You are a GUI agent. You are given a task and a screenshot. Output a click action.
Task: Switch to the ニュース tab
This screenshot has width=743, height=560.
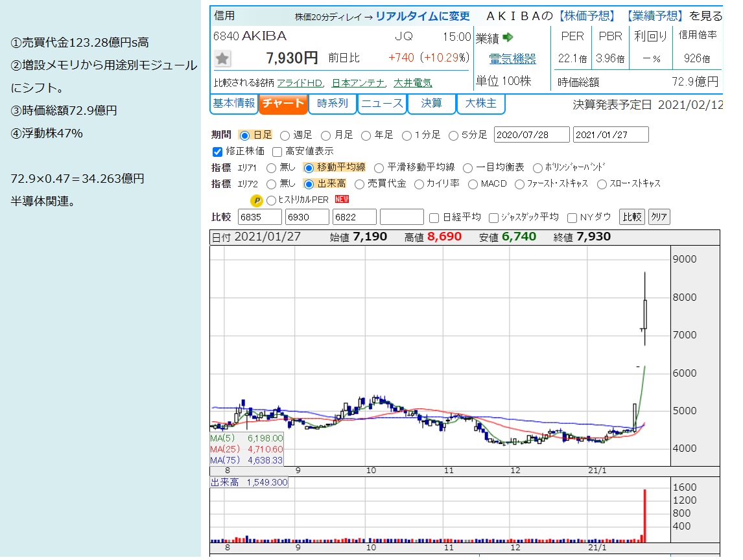tap(382, 103)
